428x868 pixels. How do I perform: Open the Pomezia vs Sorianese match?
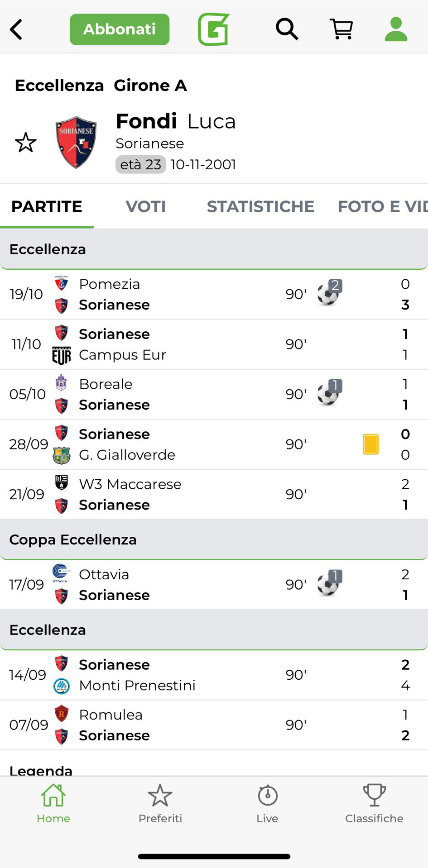pos(181,295)
